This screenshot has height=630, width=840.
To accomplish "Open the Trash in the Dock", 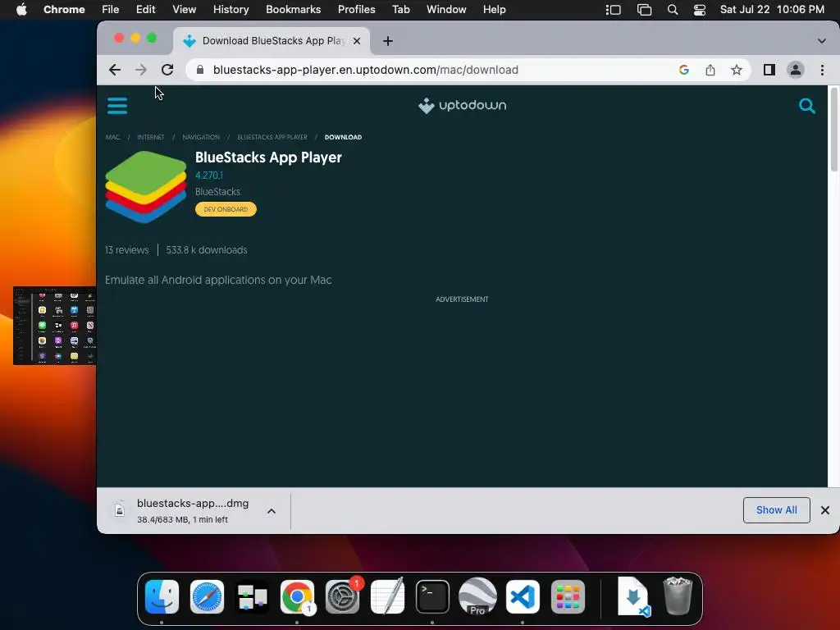I will (x=678, y=596).
